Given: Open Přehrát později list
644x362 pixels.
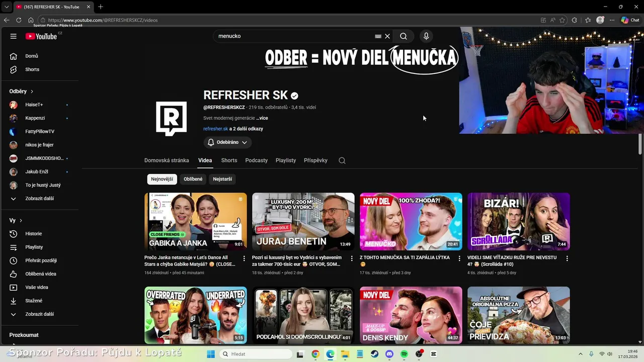Looking at the screenshot, I should tap(40, 260).
